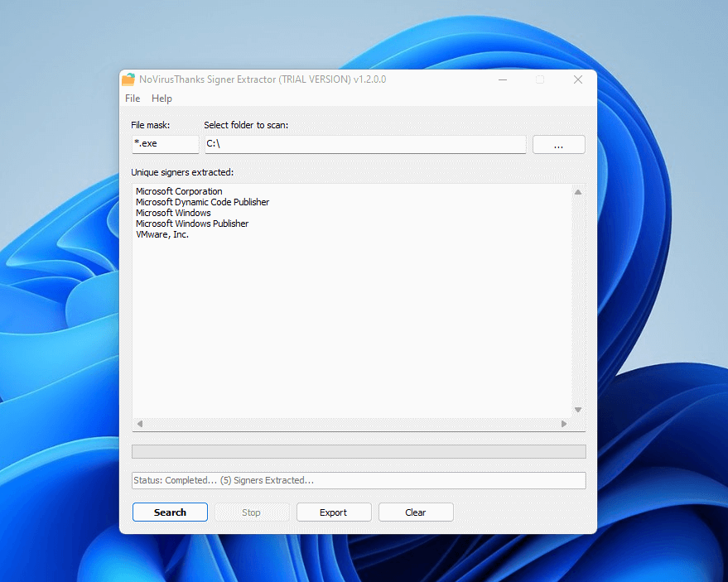Click the File mask input field
Viewport: 728px width, 582px height.
tap(166, 144)
